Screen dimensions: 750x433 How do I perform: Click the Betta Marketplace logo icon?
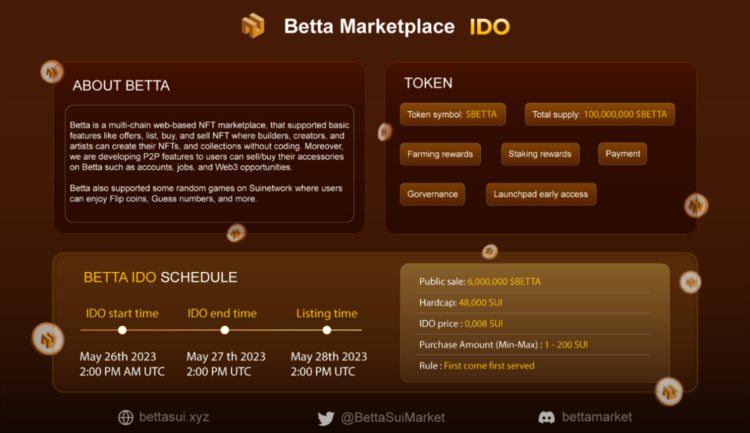[x=253, y=26]
